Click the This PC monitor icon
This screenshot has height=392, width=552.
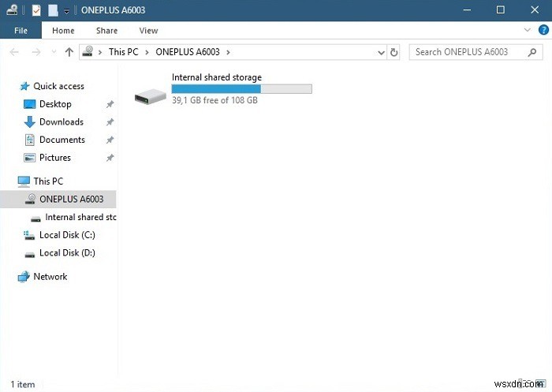click(x=24, y=181)
